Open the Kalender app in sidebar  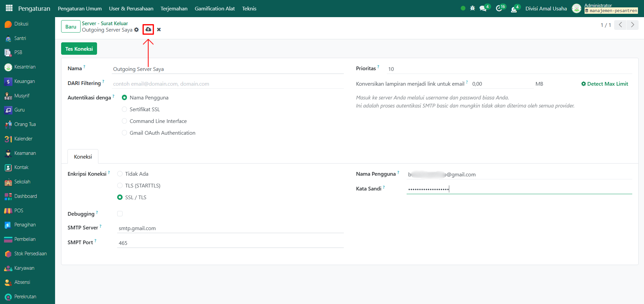pos(23,139)
